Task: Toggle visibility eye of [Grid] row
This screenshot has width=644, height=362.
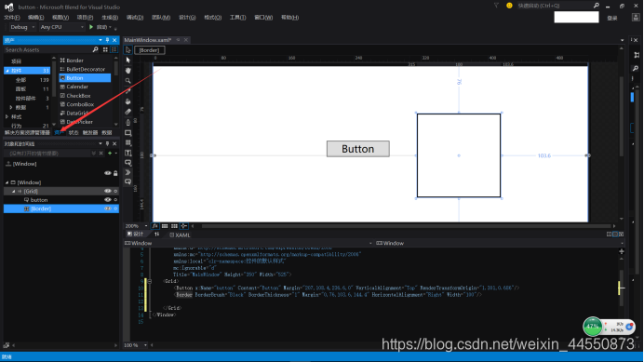Action: point(108,191)
